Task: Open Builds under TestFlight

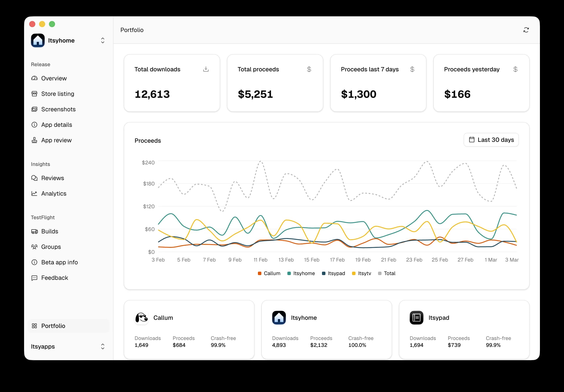Action: [x=50, y=231]
